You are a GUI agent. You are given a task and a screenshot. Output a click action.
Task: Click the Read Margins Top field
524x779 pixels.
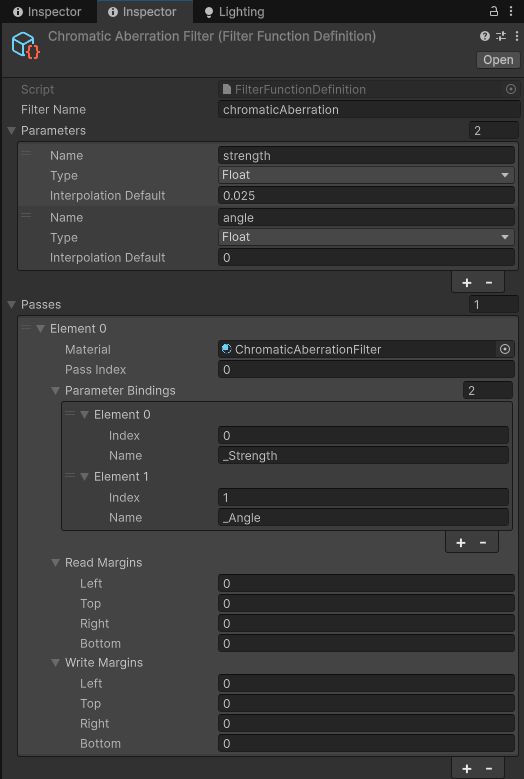coord(367,604)
